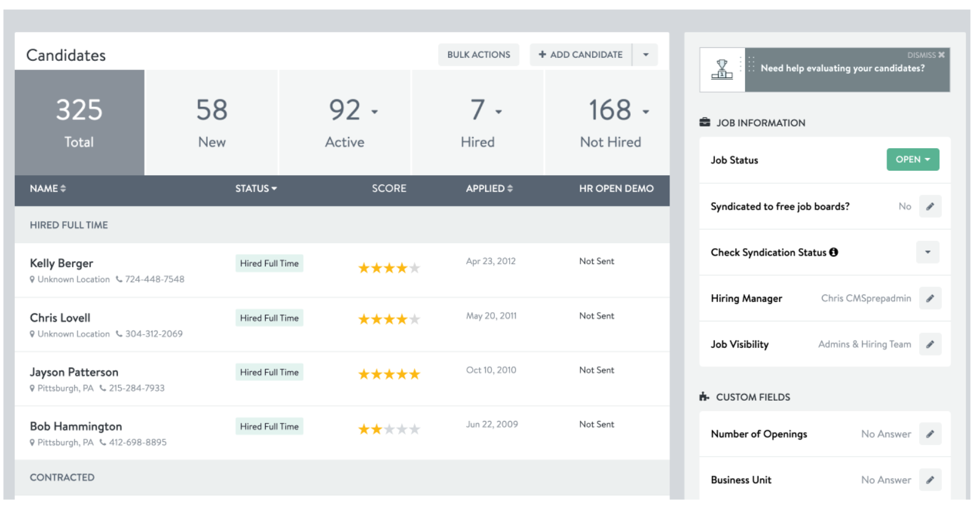Click the No Answer value for Business Unit

click(x=886, y=480)
